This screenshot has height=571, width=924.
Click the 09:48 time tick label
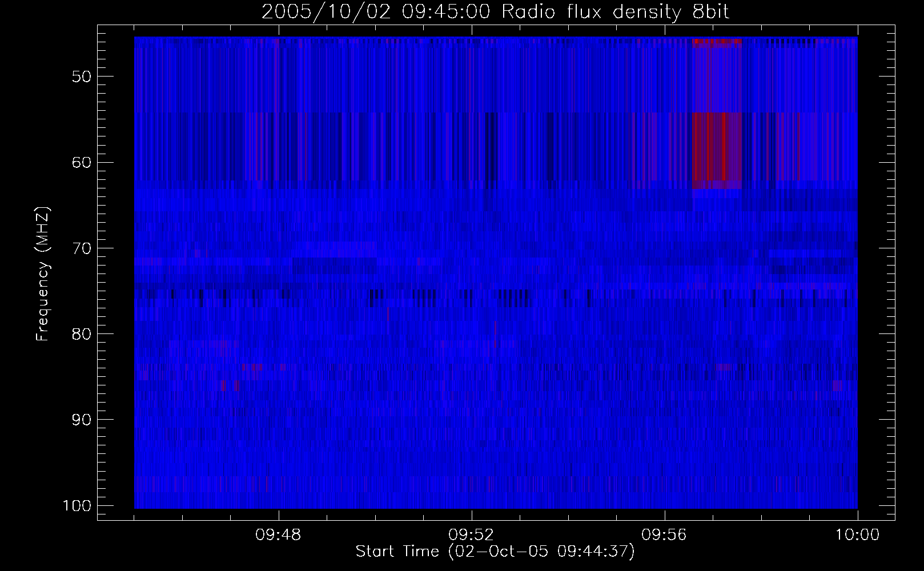click(x=279, y=536)
